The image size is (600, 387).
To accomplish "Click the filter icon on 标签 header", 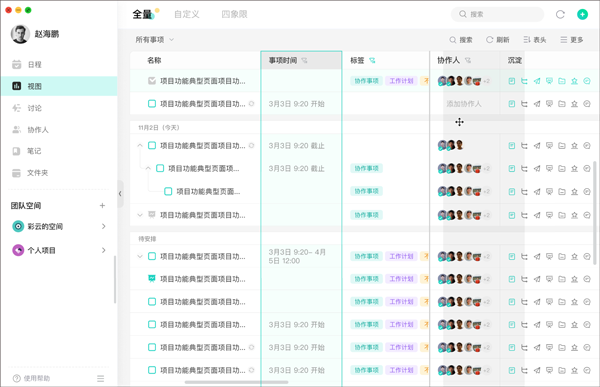I will coord(372,60).
